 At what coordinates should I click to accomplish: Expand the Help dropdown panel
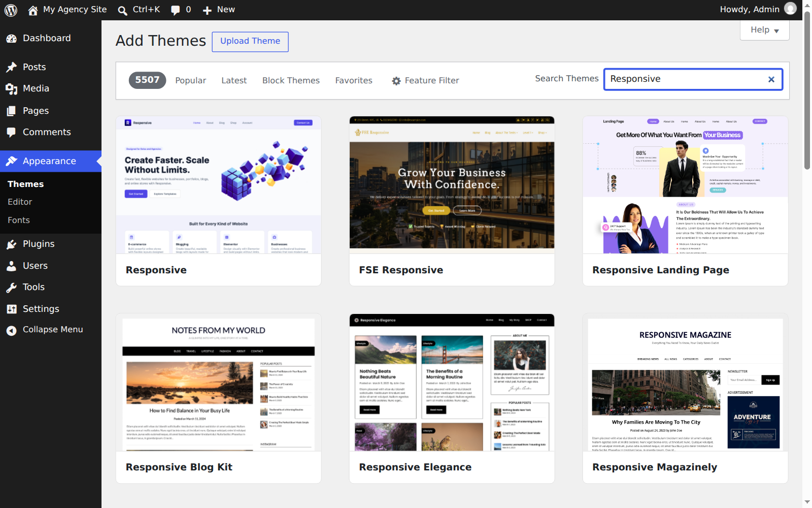(x=765, y=30)
